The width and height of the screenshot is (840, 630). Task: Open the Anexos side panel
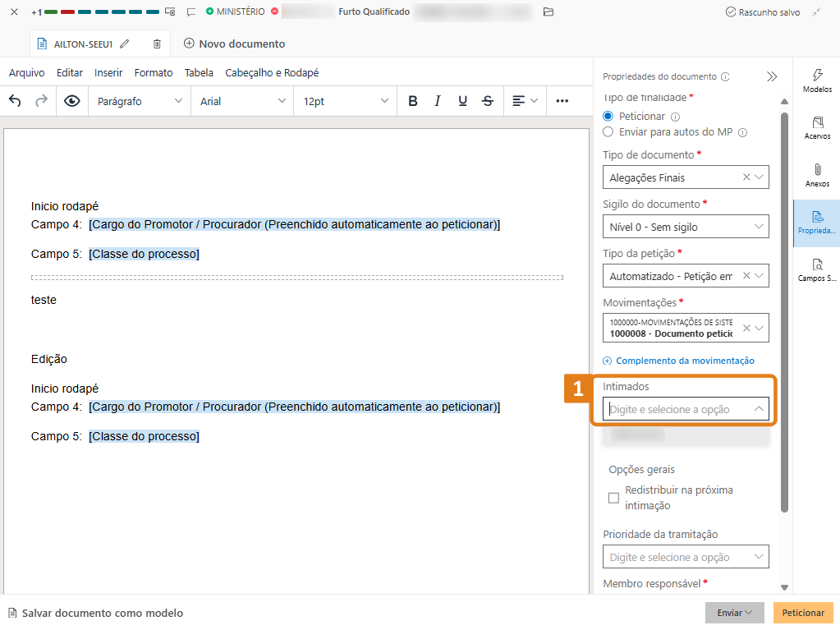(817, 175)
